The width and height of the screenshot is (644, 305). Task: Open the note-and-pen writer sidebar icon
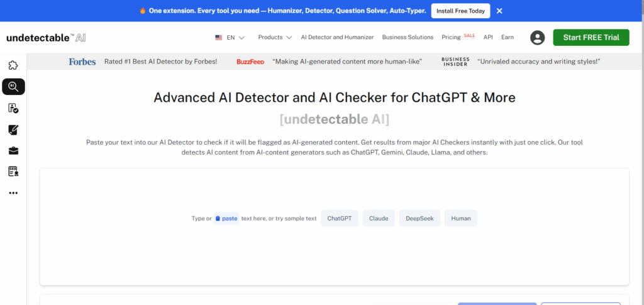pos(13,130)
